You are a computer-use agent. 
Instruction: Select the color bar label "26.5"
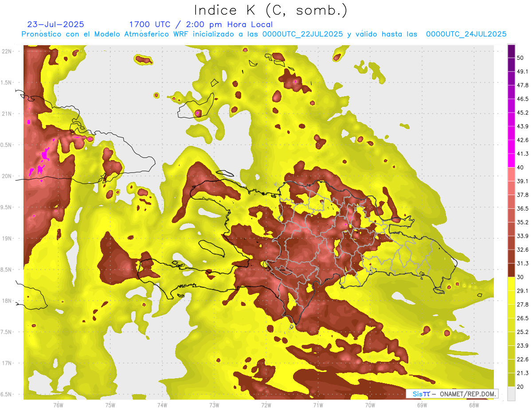click(x=523, y=318)
